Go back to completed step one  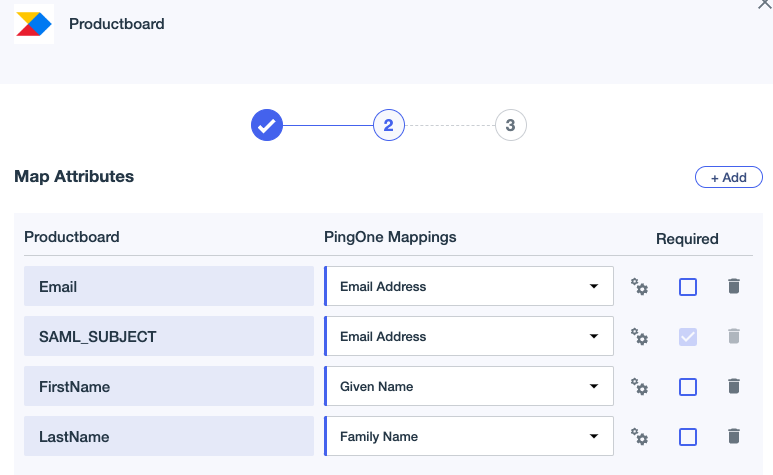[267, 125]
